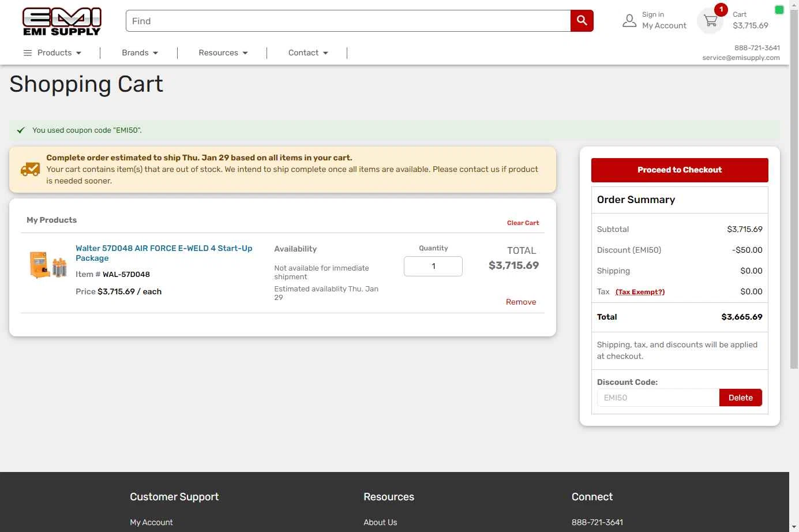
Task: Click the Customer Support footer heading
Action: click(174, 497)
